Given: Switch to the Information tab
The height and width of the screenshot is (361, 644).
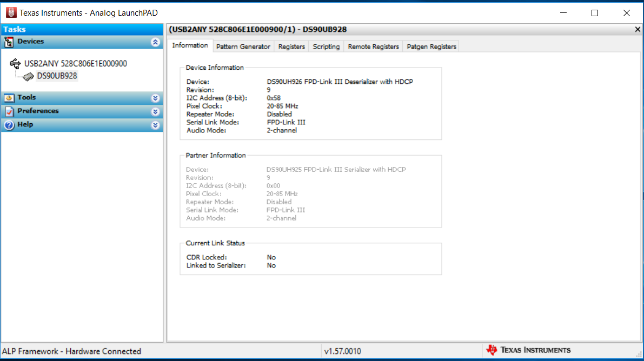Looking at the screenshot, I should [190, 45].
